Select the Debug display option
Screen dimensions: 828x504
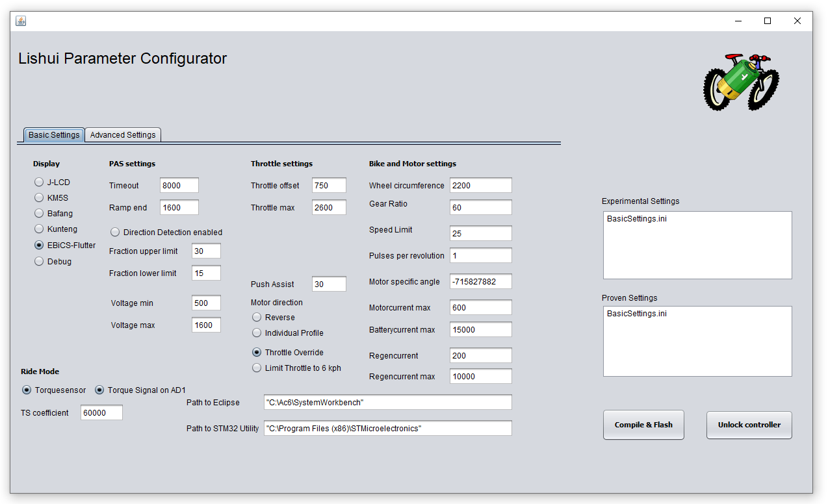pos(53,261)
